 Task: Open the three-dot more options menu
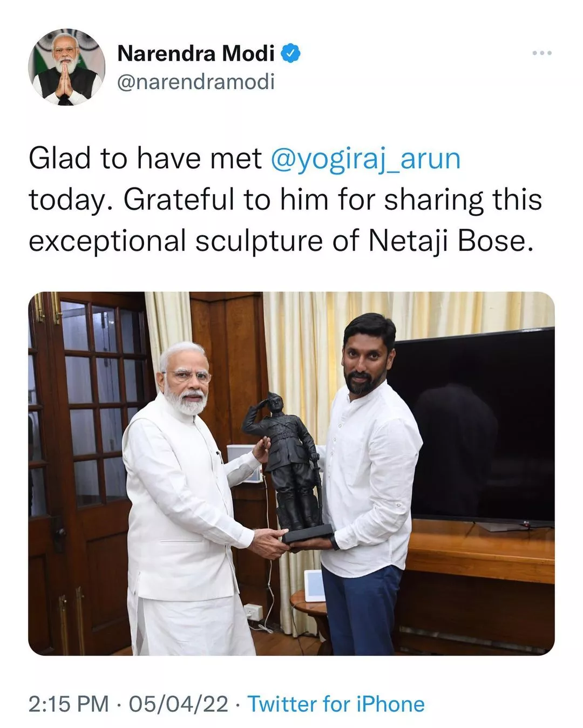(541, 53)
